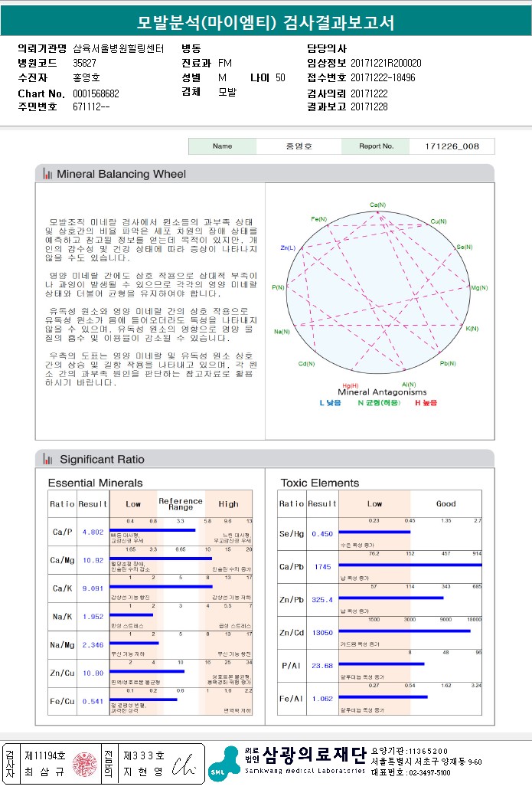
Task: Click the blue bar in the Na/K row
Action: [132, 615]
